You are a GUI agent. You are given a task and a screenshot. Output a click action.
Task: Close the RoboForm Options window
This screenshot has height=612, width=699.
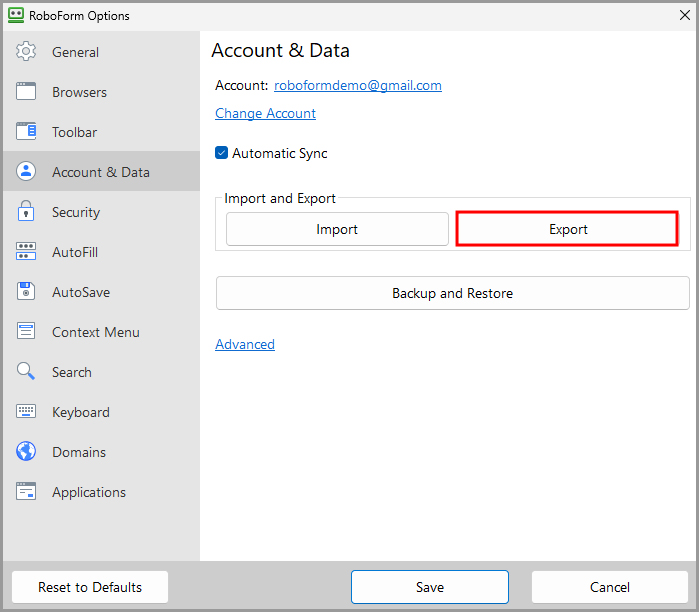pos(685,15)
